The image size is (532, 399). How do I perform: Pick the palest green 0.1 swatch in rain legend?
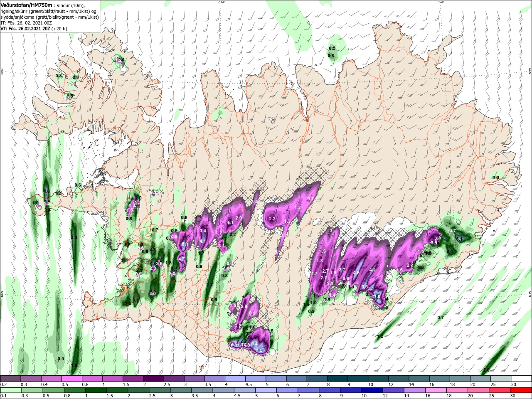click(x=12, y=390)
